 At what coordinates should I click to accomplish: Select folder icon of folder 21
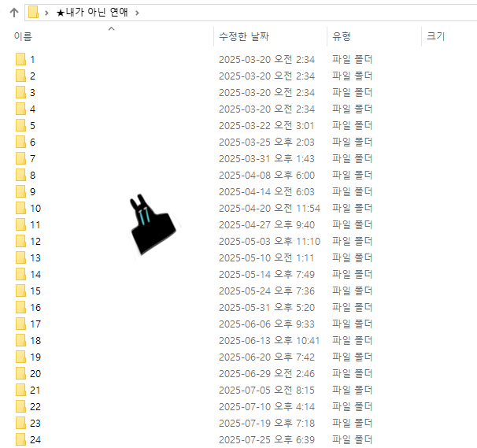[20, 390]
